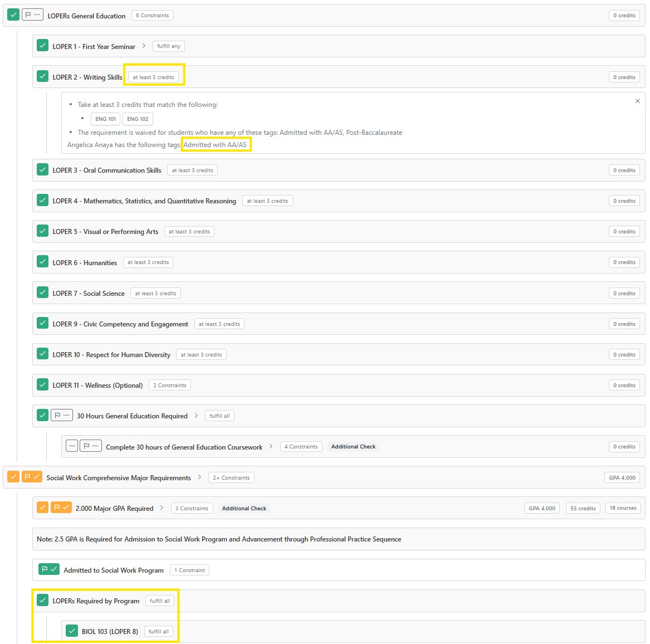650x644 pixels.
Task: Open 6 Constraints badge on LOPERs General Education
Action: [153, 16]
